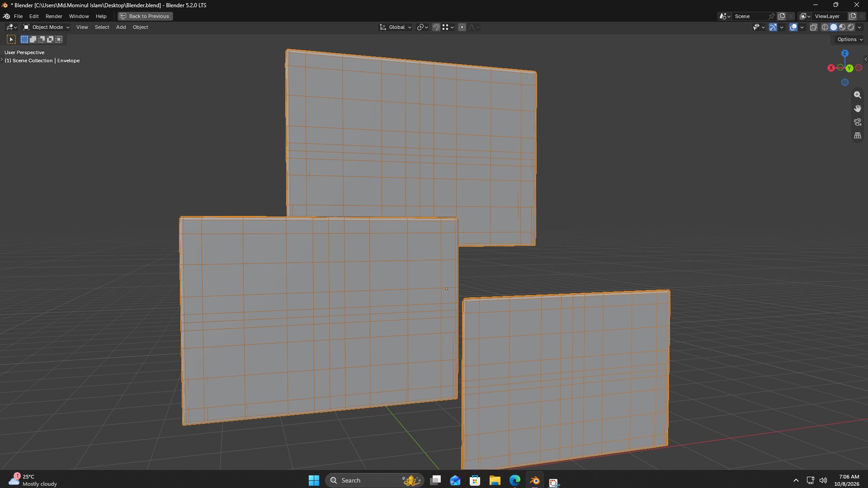Click the new scene duplicate icon
This screenshot has width=868, height=488.
pos(782,16)
